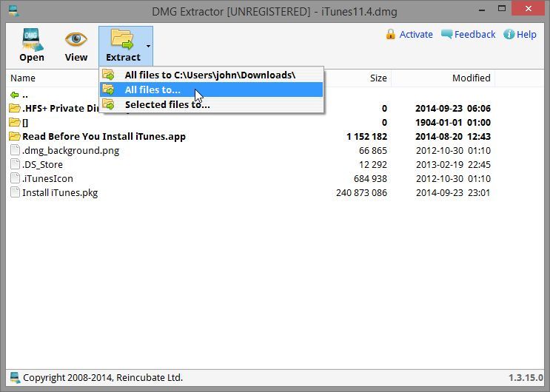Click icon beside 'Selected files to...' entry
This screenshot has height=392, width=550.
[108, 104]
